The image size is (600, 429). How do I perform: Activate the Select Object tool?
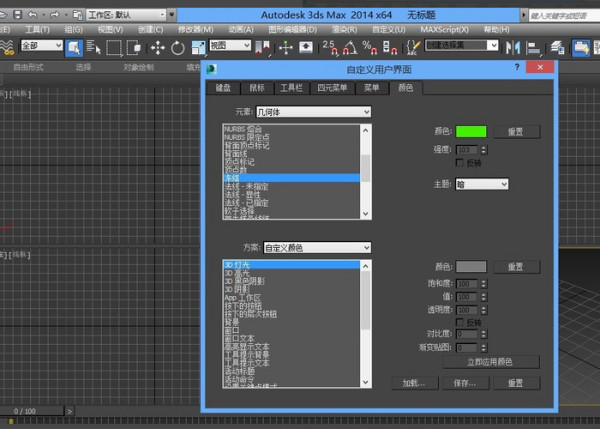[74, 48]
